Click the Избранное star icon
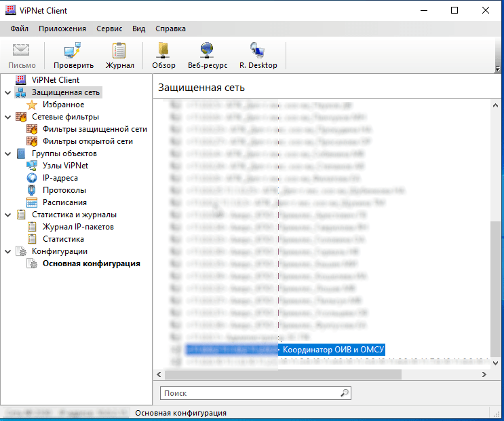 pos(32,105)
